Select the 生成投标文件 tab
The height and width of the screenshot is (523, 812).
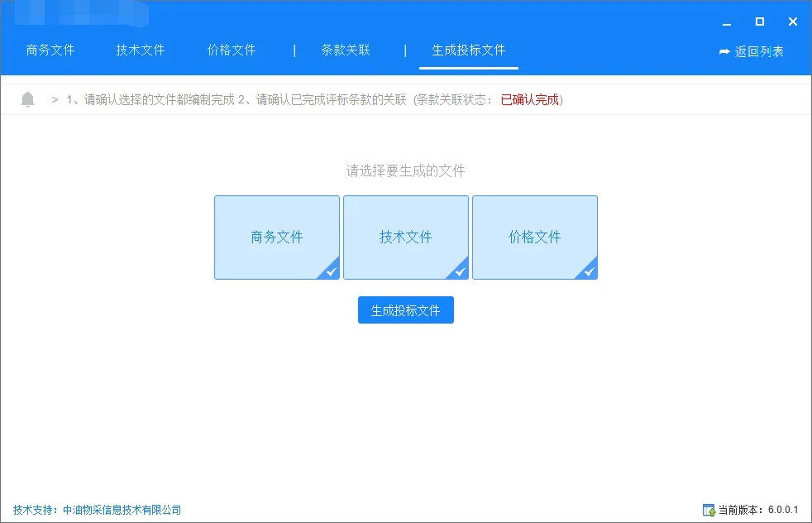click(x=468, y=50)
